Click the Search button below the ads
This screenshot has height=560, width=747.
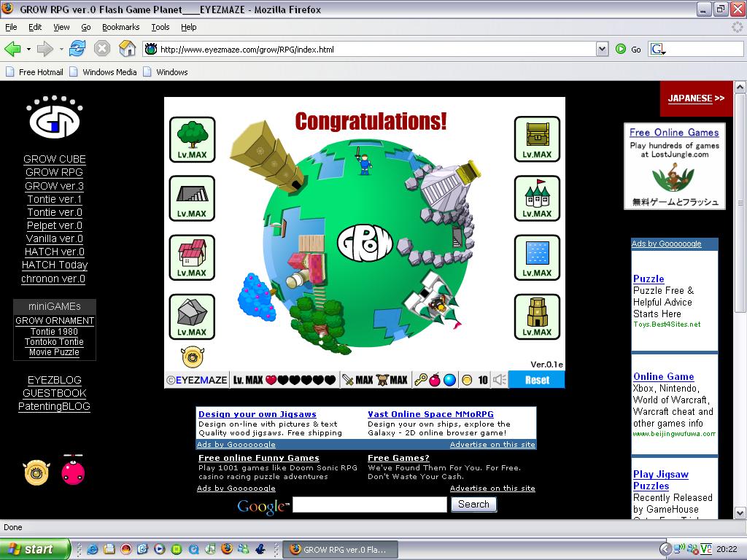coord(473,505)
